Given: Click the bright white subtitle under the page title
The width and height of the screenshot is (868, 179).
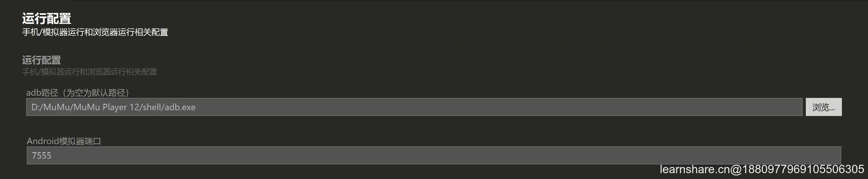Looking at the screenshot, I should [95, 32].
